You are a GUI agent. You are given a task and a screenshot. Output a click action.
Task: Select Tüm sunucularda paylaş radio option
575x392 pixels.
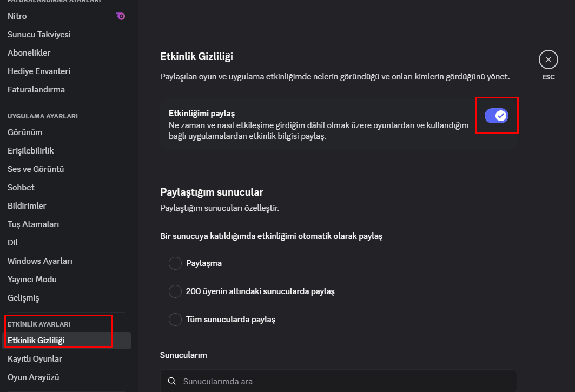point(175,320)
